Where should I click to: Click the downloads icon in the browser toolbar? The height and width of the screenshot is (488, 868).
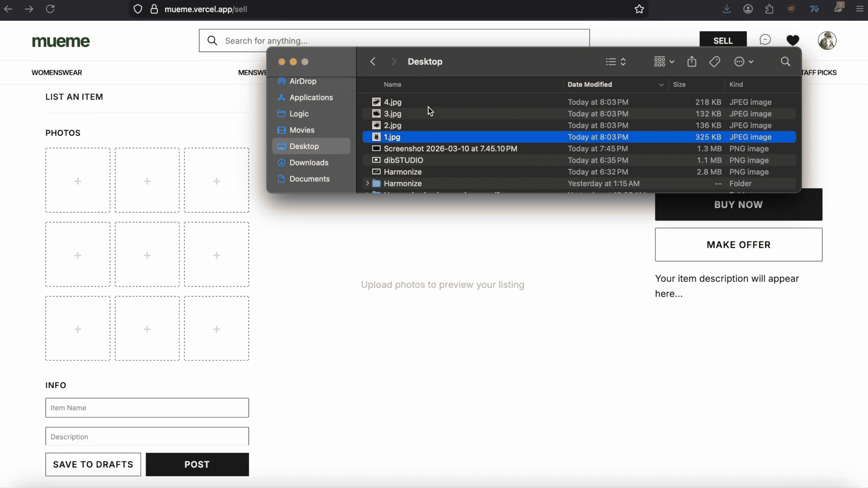(727, 9)
